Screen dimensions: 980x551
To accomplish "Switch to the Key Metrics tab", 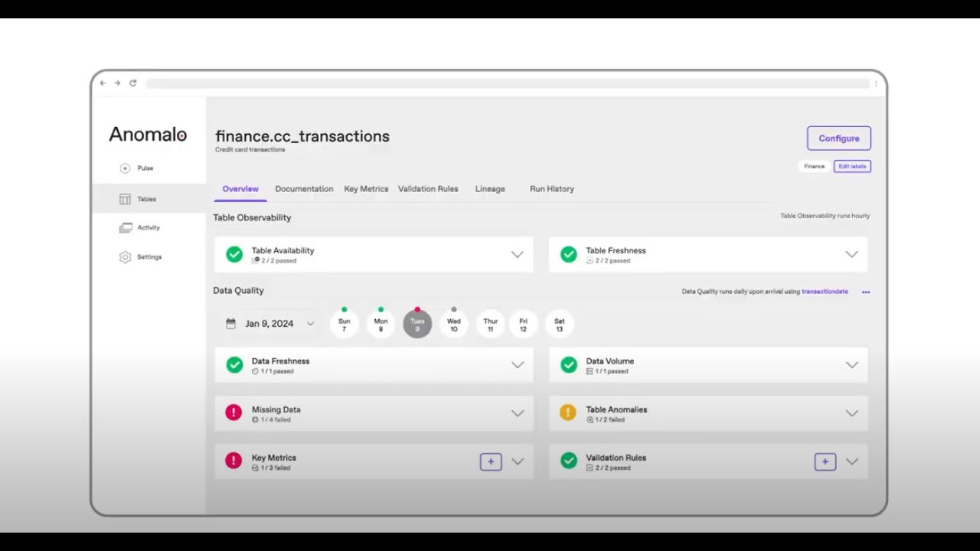I will click(366, 189).
